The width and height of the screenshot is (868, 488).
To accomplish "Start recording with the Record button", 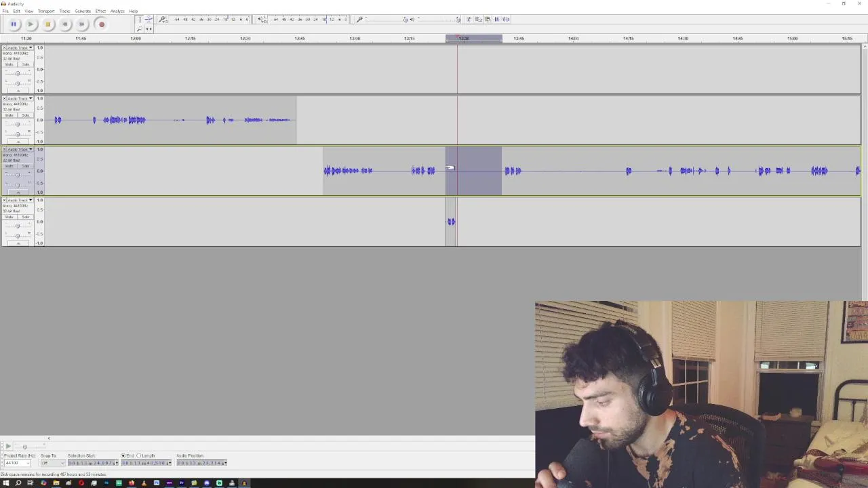I will pyautogui.click(x=102, y=24).
